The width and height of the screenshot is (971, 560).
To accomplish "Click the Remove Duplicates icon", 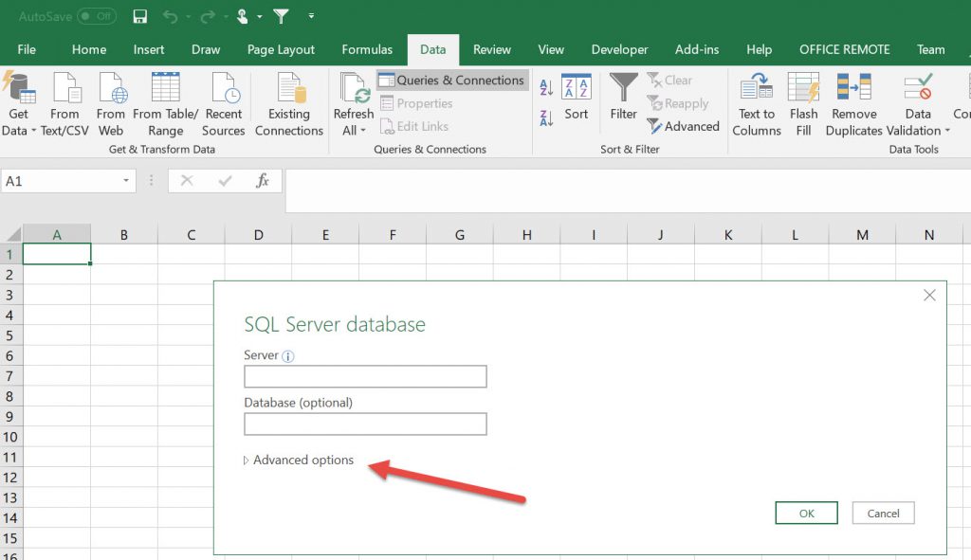I will point(853,88).
